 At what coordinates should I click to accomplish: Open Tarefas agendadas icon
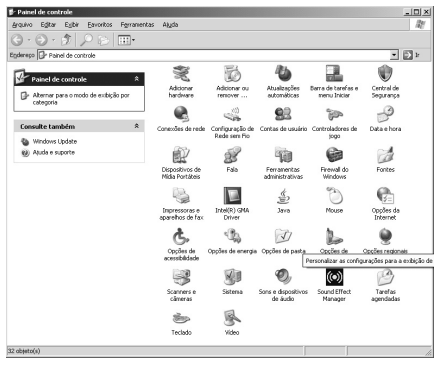click(385, 277)
